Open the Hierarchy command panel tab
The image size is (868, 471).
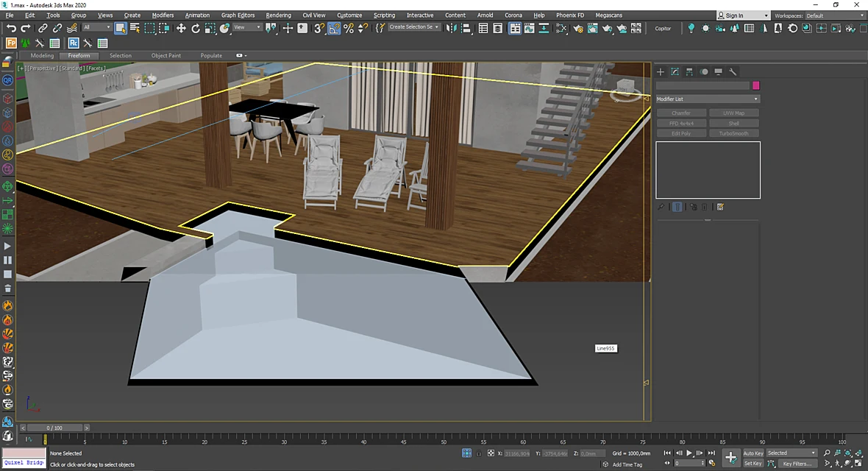[x=689, y=71]
